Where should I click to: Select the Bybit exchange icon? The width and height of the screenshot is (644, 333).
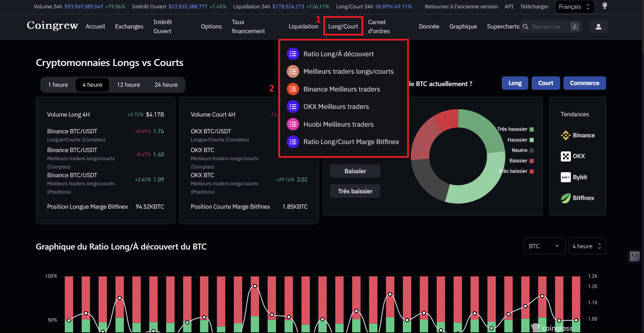[566, 177]
